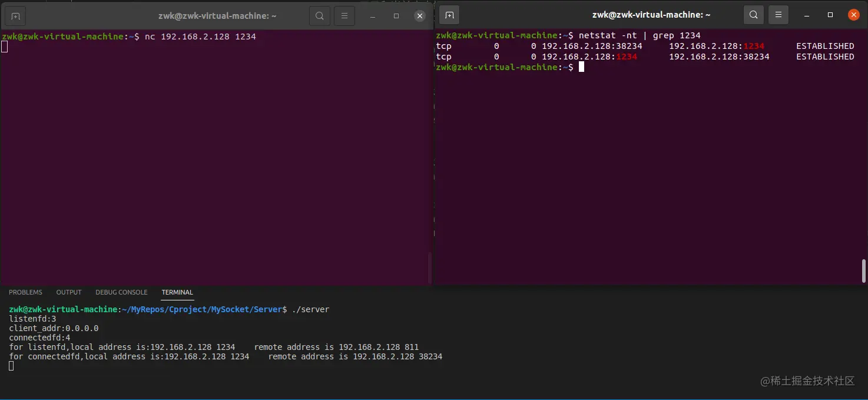Select the TERMINAL tab
Viewport: 868px width, 400px height.
pyautogui.click(x=177, y=292)
